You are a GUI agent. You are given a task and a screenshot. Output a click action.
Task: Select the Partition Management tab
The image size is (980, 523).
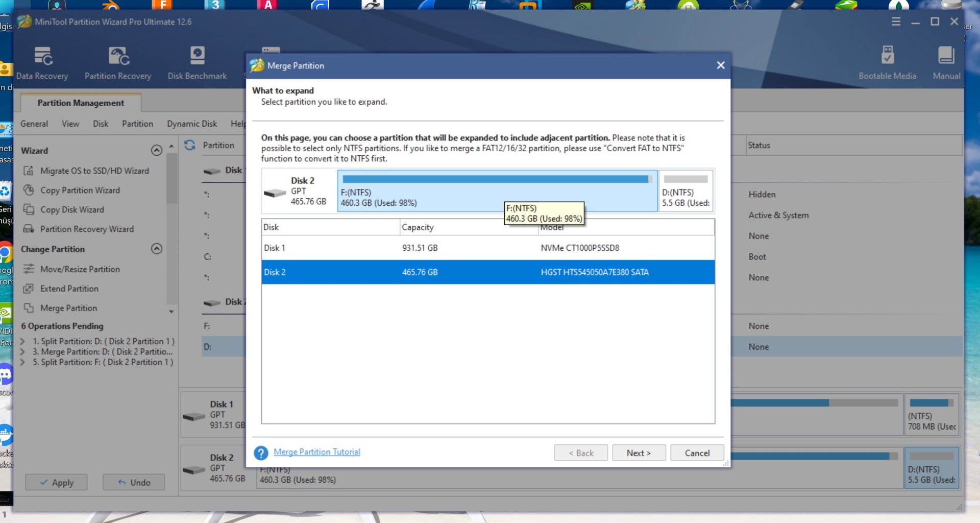81,103
